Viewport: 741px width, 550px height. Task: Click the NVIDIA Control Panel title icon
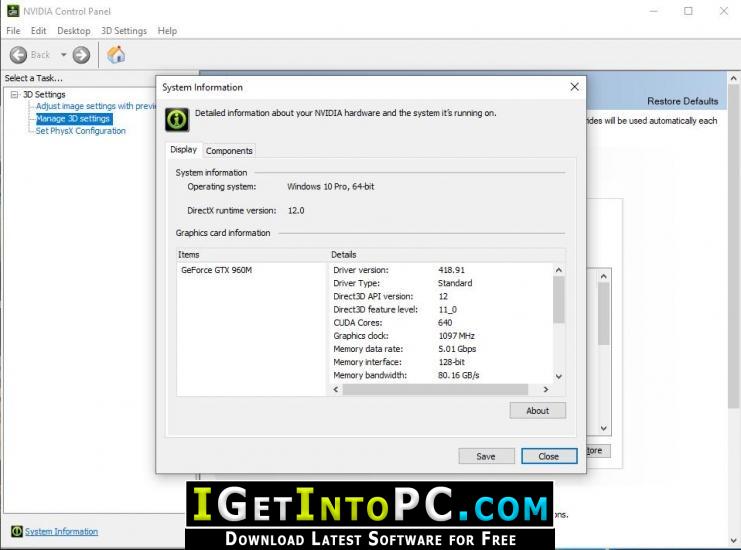tap(13, 11)
